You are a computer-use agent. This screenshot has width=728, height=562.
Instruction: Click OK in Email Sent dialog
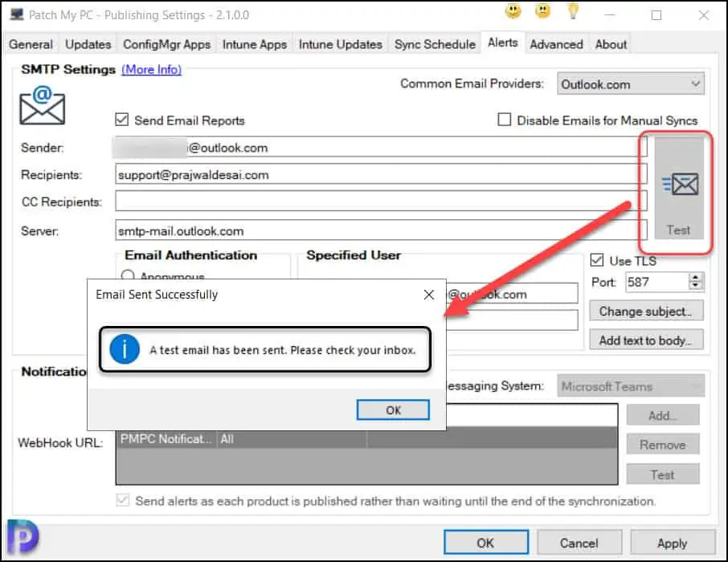[x=393, y=409]
